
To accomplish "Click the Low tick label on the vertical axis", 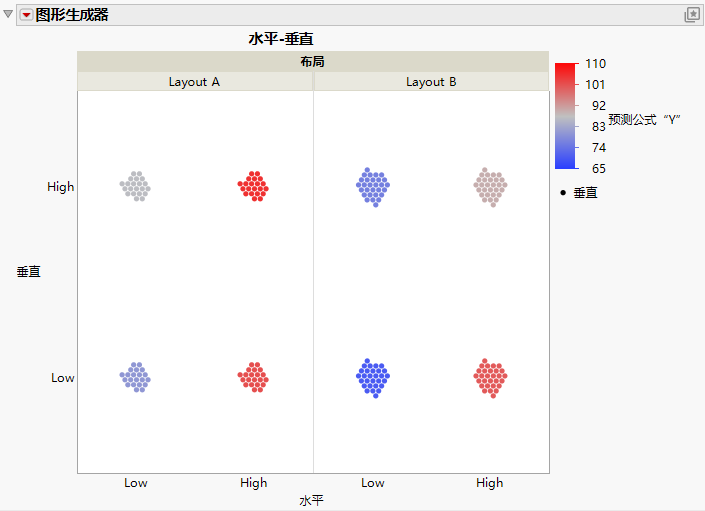I will click(x=62, y=378).
